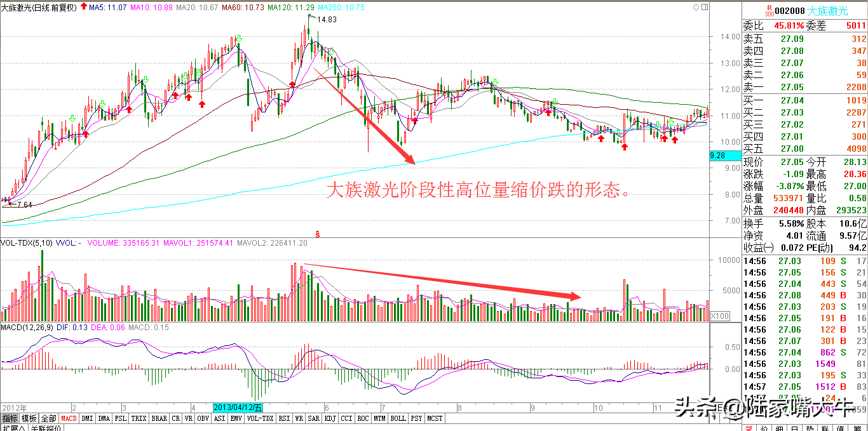
Task: Click the 外盘 value 240448
Action: coord(787,209)
